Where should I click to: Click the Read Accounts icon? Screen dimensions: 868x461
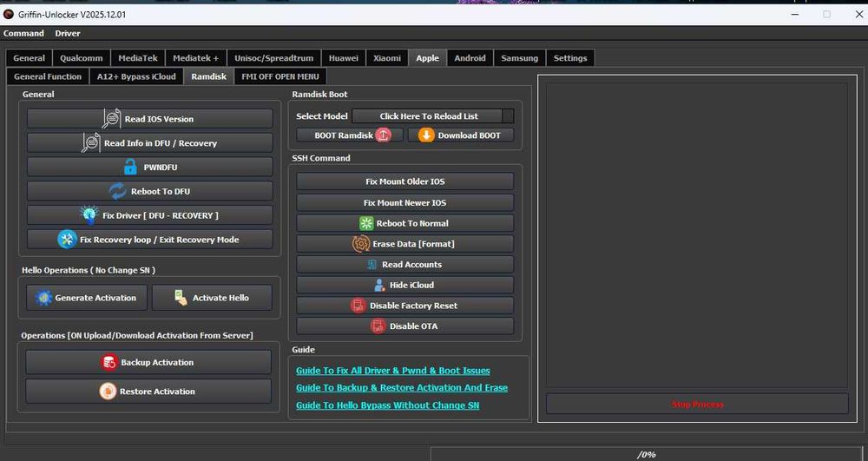click(372, 265)
